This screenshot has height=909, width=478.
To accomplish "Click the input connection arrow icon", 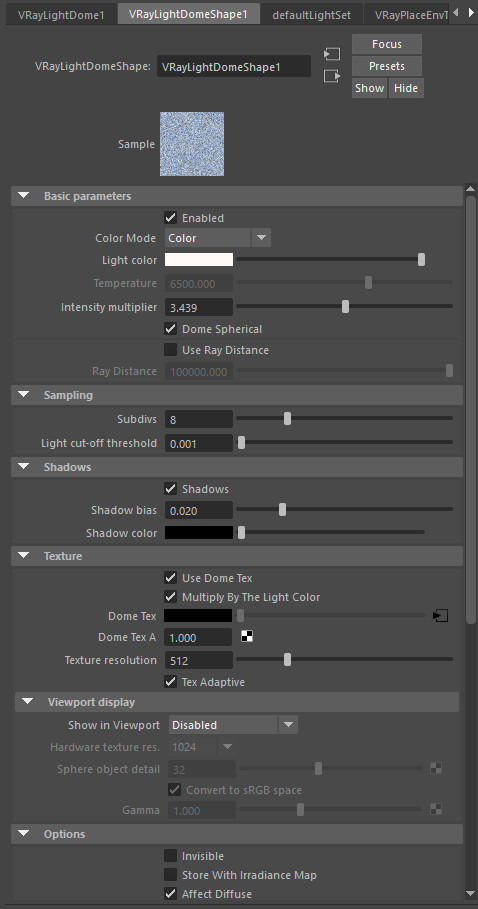I will (332, 54).
